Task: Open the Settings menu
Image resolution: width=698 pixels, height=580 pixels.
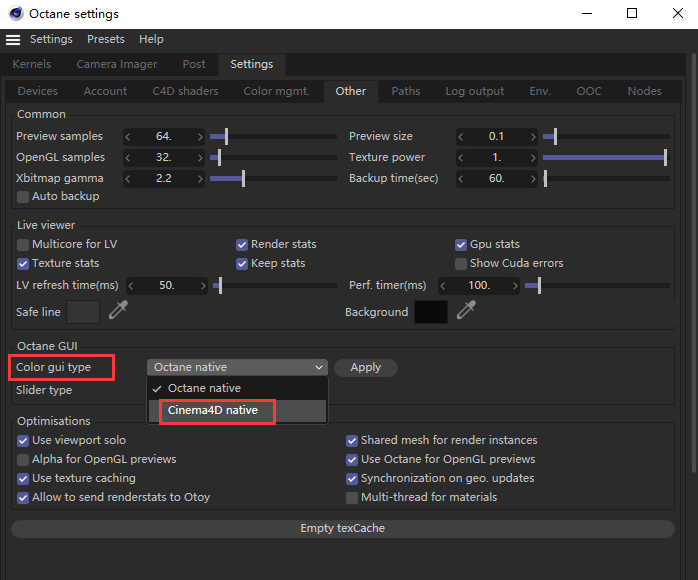Action: [51, 39]
